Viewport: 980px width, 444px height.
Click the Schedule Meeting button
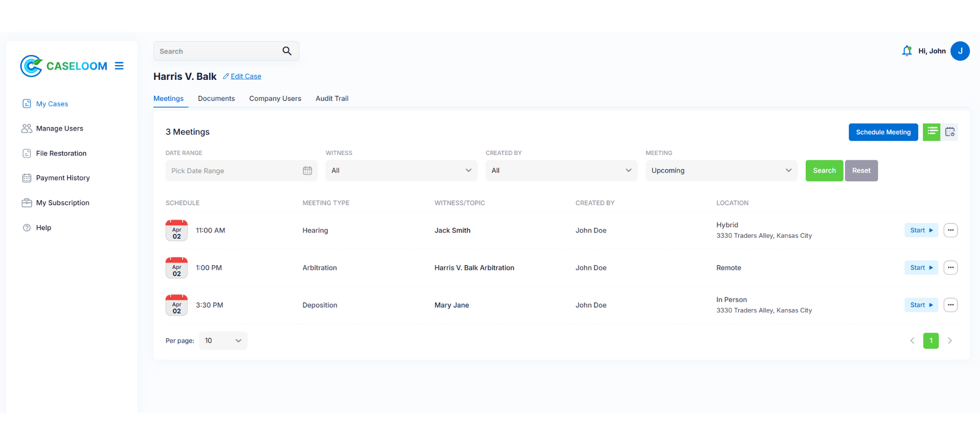point(883,132)
